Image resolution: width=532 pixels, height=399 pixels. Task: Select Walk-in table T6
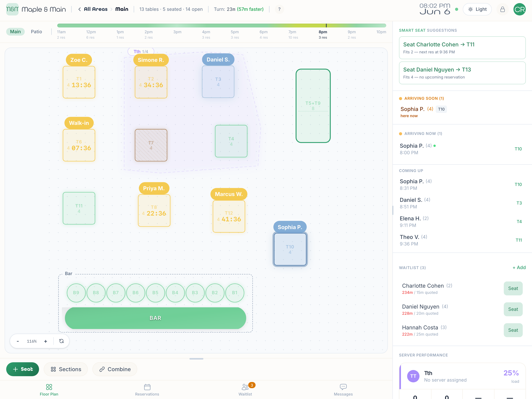79,145
